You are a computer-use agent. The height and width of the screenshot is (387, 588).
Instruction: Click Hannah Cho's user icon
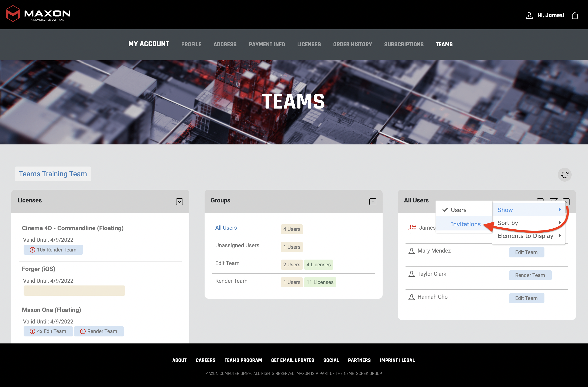pyautogui.click(x=411, y=297)
